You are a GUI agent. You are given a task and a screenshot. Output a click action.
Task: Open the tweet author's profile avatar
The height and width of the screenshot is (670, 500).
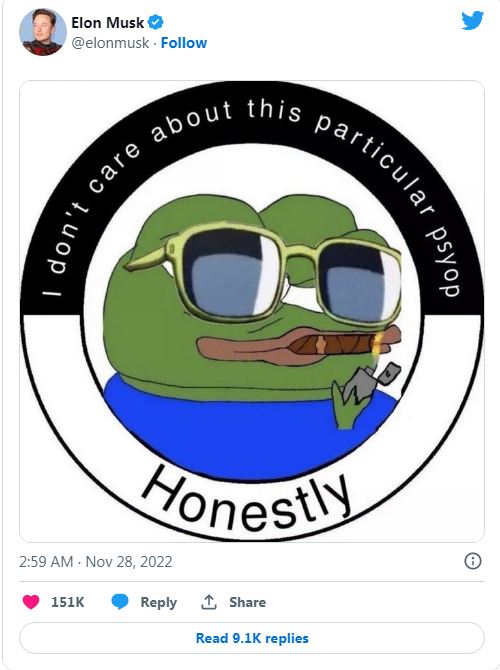pos(43,32)
